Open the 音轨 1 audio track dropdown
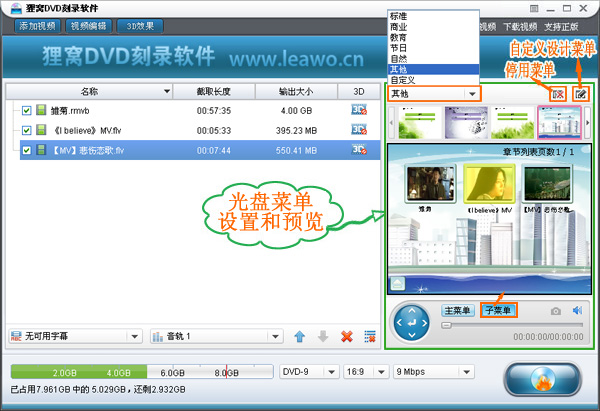The width and height of the screenshot is (600, 411). [x=217, y=336]
